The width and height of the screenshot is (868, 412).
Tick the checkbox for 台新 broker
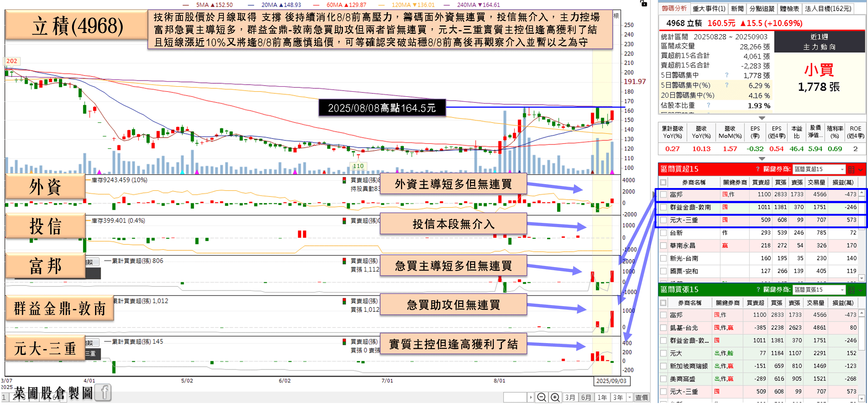[x=664, y=233]
